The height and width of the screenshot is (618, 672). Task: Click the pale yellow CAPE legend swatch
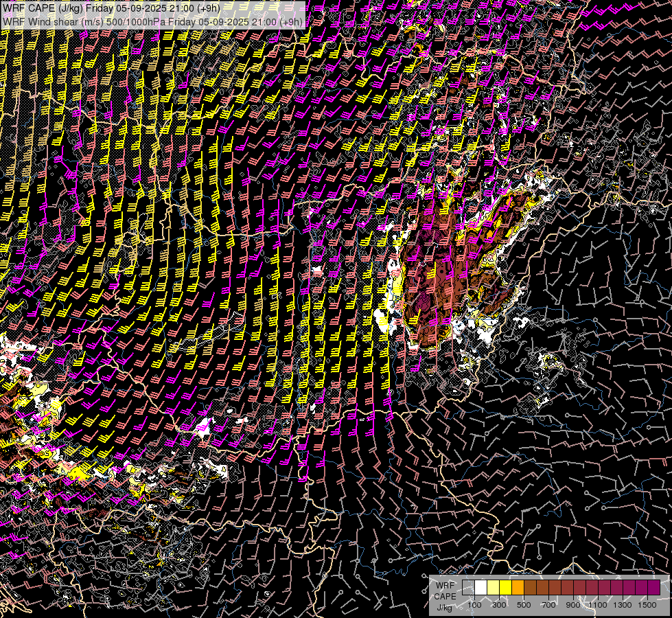tap(494, 588)
